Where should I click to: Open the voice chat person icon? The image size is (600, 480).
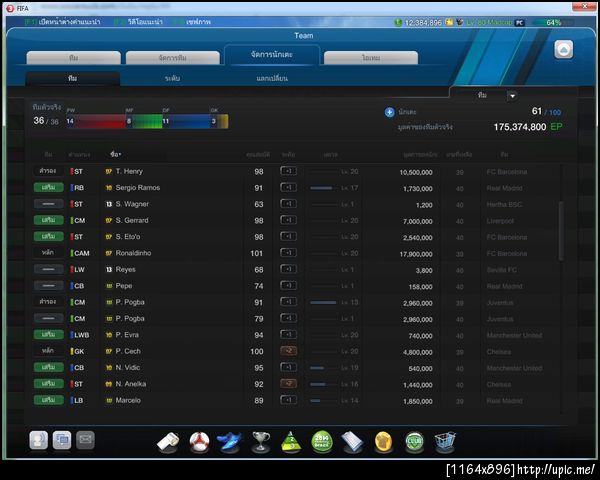coord(39,440)
